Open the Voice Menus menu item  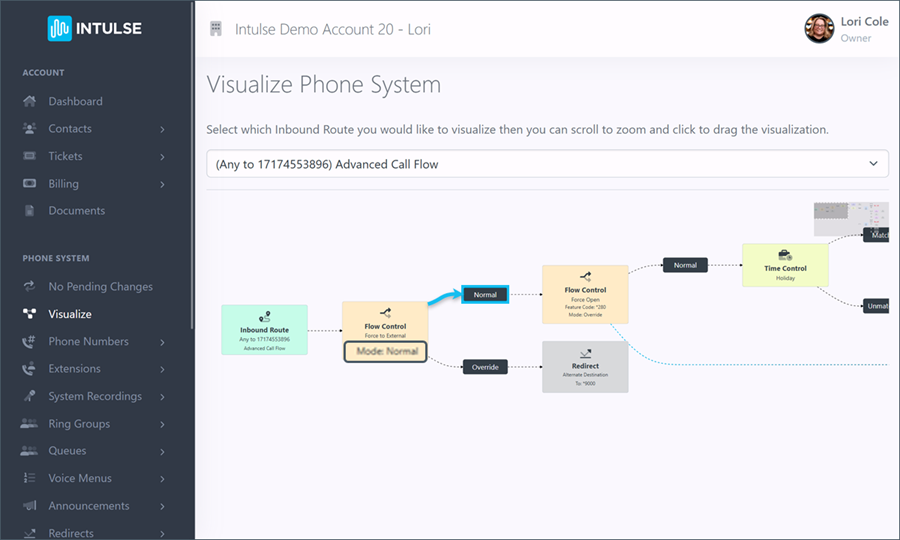point(80,478)
